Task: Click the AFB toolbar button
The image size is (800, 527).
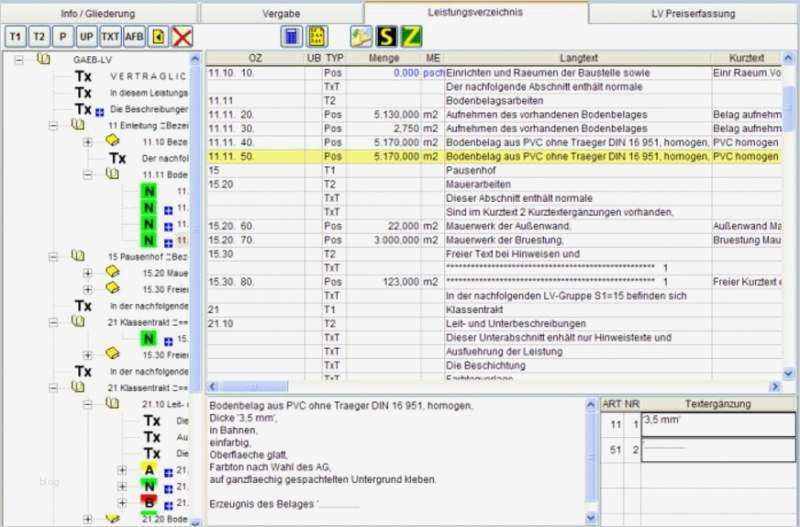Action: click(134, 37)
